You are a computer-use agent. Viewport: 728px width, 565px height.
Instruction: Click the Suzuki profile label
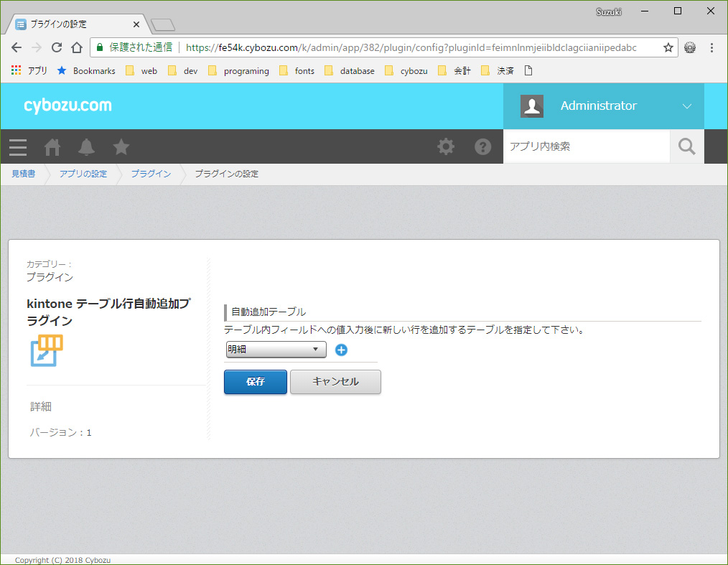coord(608,11)
